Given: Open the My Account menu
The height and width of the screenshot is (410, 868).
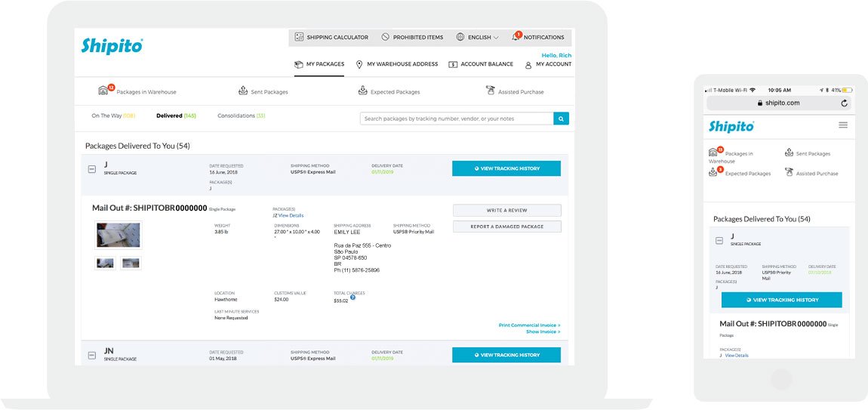Looking at the screenshot, I should coord(548,64).
